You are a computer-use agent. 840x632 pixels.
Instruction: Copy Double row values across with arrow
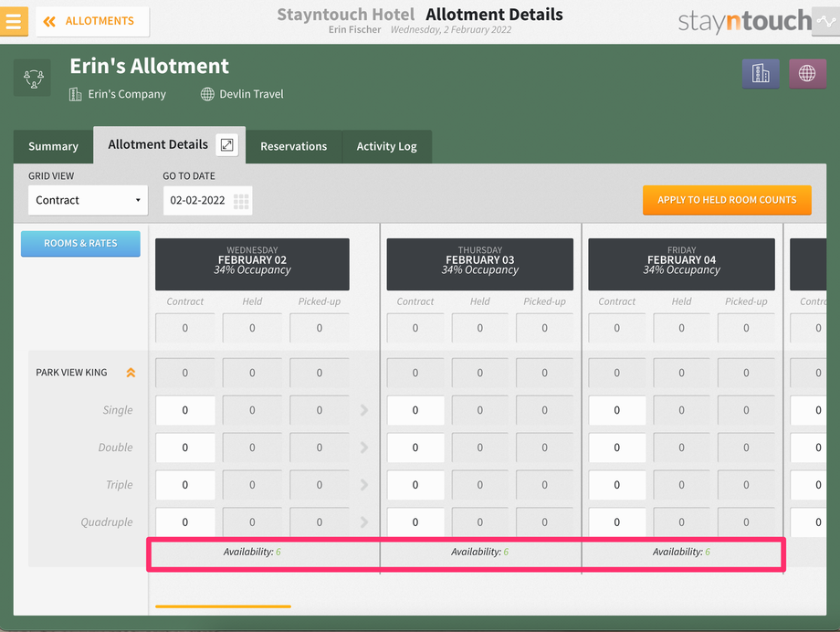[x=363, y=448]
